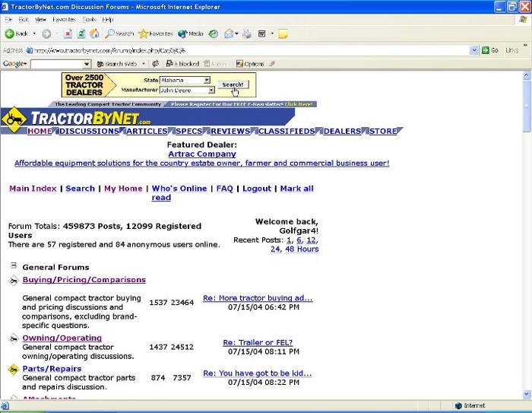Click the yellow TractorByNet tractor logo
The height and width of the screenshot is (413, 532).
(x=14, y=119)
